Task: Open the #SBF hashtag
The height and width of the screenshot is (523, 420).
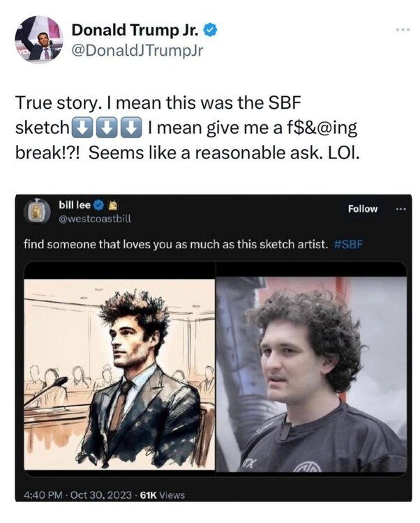Action: (348, 245)
